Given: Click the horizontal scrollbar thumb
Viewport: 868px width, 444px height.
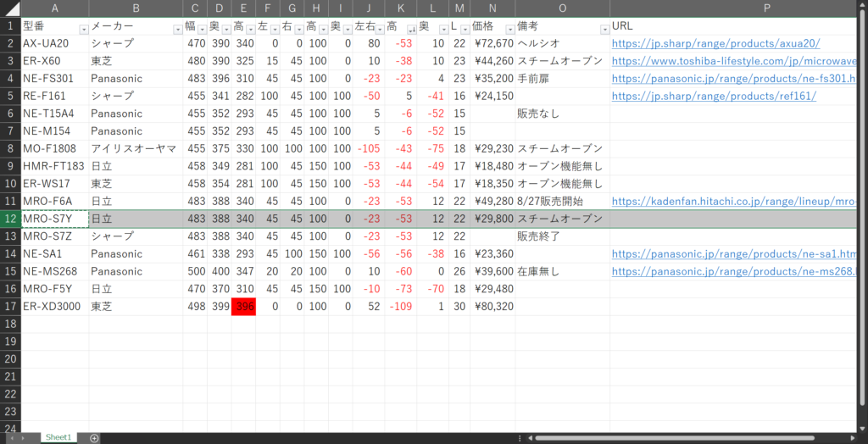Looking at the screenshot, I should click(676, 438).
